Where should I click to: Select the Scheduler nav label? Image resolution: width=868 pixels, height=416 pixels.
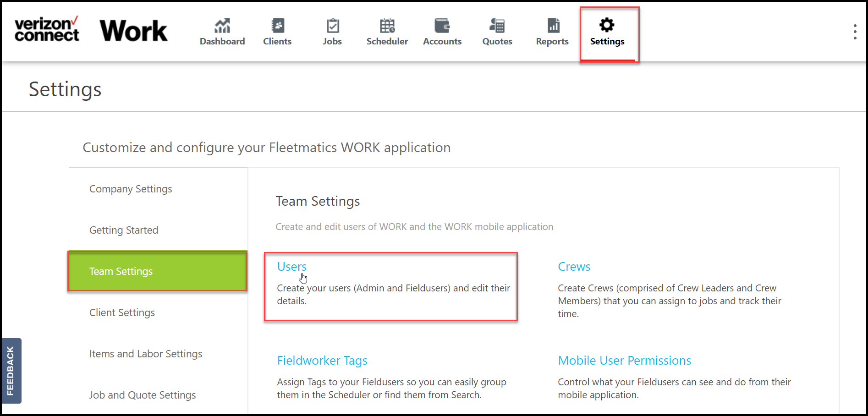pos(387,41)
